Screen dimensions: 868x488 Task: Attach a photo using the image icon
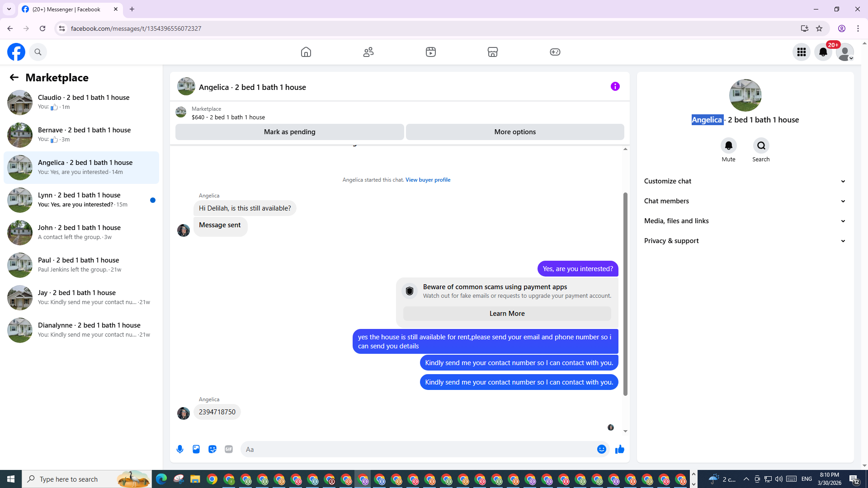pyautogui.click(x=196, y=449)
